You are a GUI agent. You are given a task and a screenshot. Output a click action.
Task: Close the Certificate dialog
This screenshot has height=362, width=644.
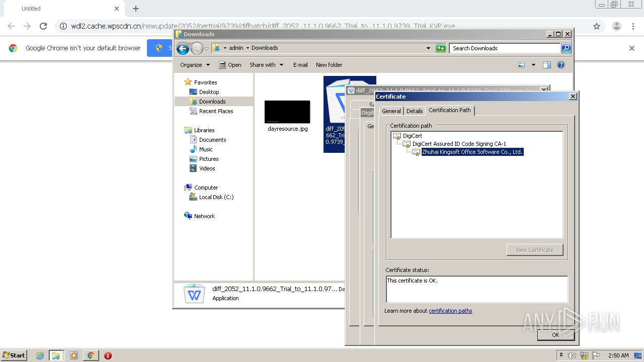click(573, 96)
